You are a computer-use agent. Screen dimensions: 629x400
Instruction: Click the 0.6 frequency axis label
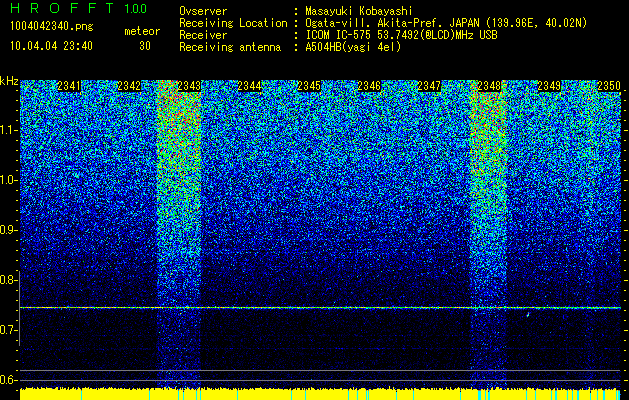click(8, 380)
